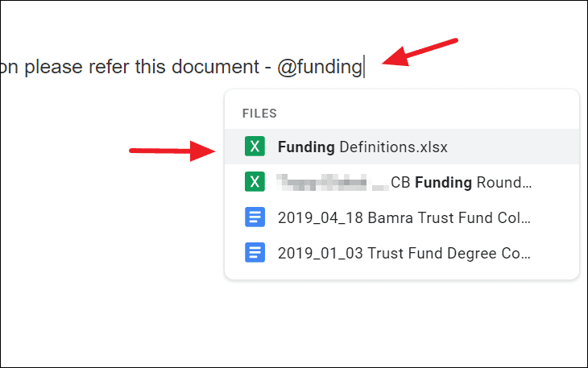Click the Excel icon beside Funding Definitions.xlsx
This screenshot has width=588, height=368.
point(255,146)
